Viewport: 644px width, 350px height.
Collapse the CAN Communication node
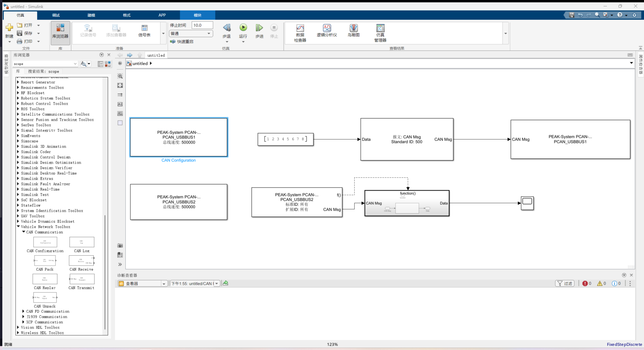tap(24, 232)
